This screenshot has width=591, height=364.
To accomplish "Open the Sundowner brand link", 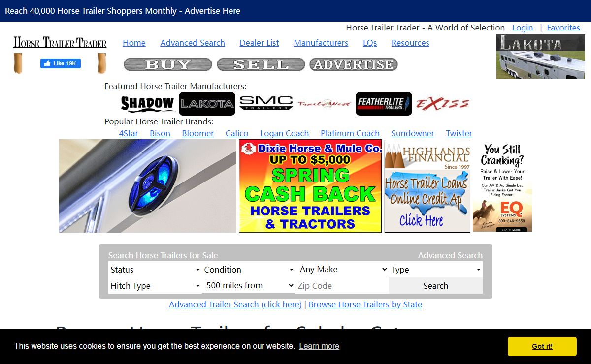I will tap(413, 133).
